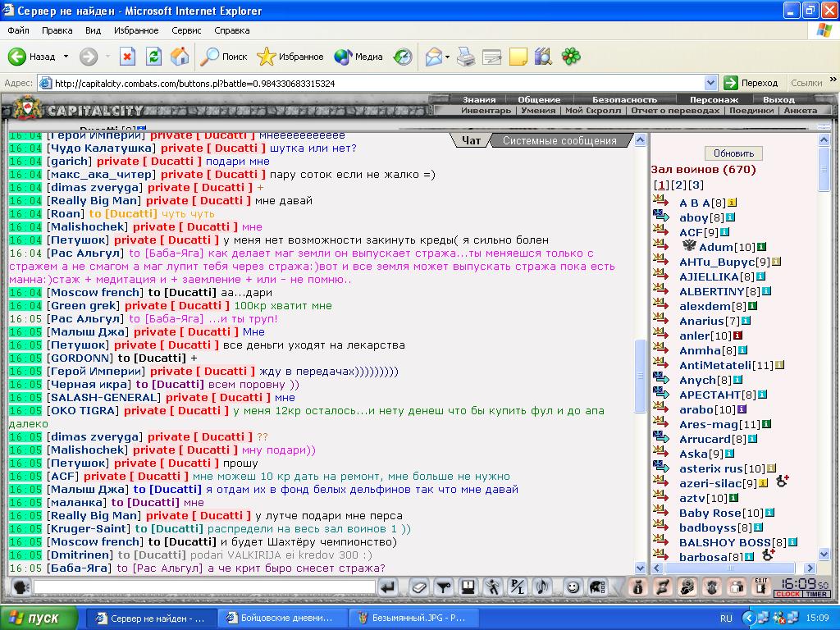The height and width of the screenshot is (630, 840).
Task: Clear chat with the eraser icon
Action: coord(419,587)
